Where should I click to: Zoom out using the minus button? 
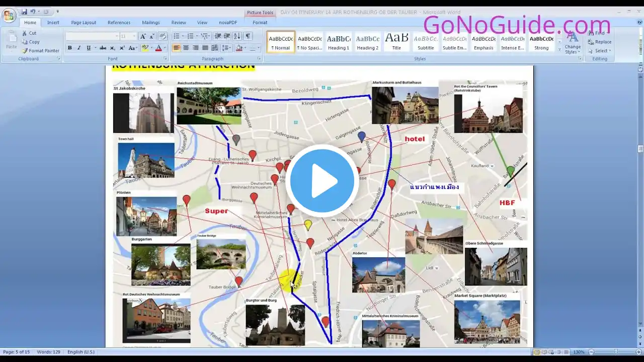point(592,352)
